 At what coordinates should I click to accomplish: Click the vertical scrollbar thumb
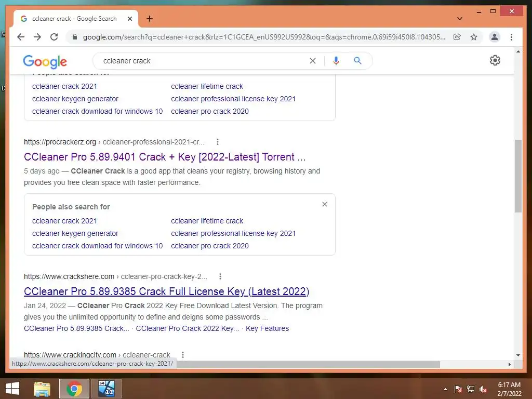click(x=518, y=176)
